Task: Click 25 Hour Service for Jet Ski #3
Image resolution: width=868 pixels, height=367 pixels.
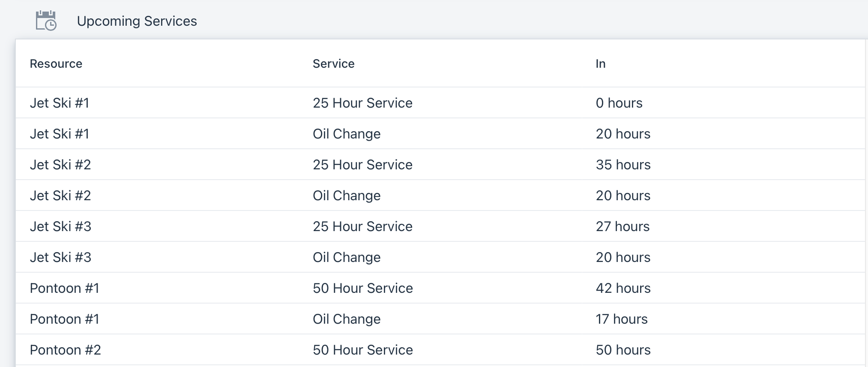Action: (363, 226)
